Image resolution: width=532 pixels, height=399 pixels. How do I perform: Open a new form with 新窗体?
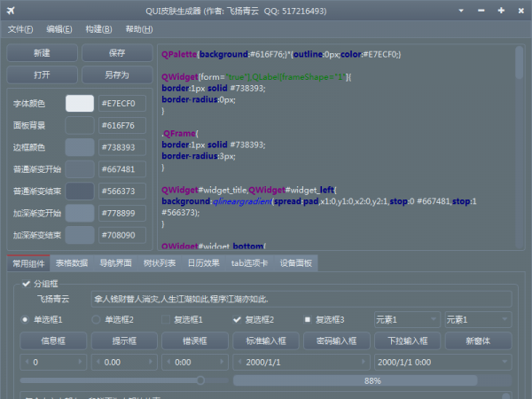[477, 340]
